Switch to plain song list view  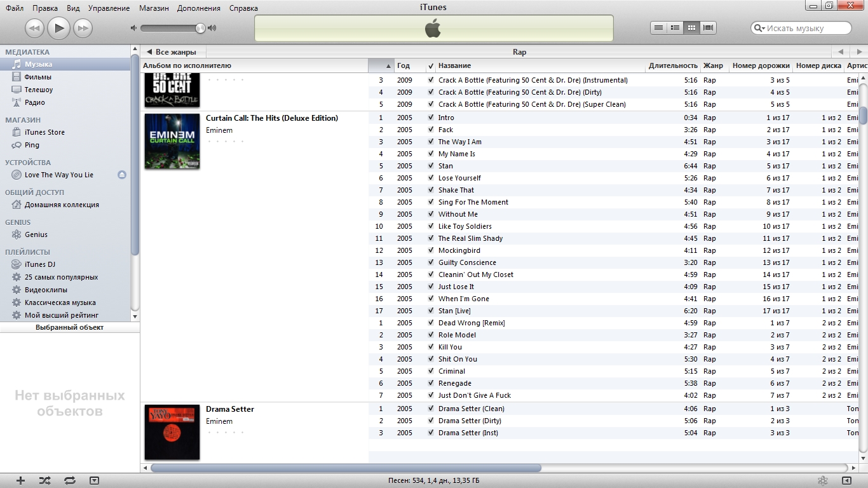[x=659, y=27]
